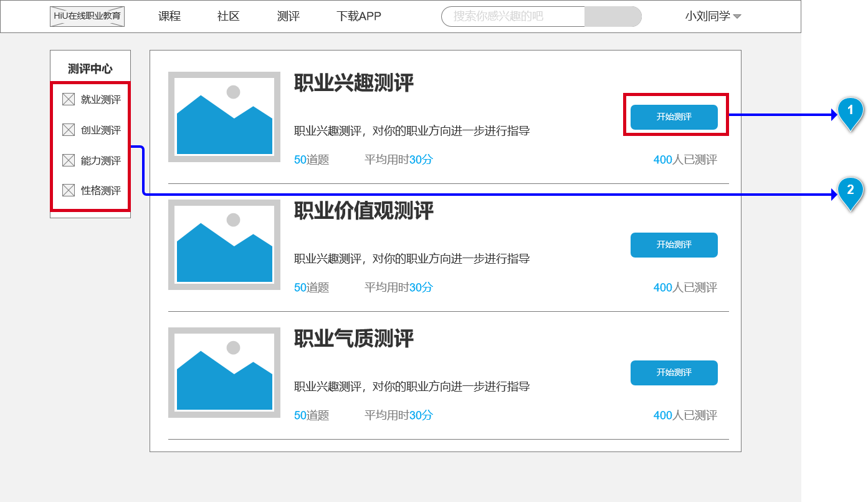Click 平均用时30分 under 职业兴趣测评

(x=399, y=160)
